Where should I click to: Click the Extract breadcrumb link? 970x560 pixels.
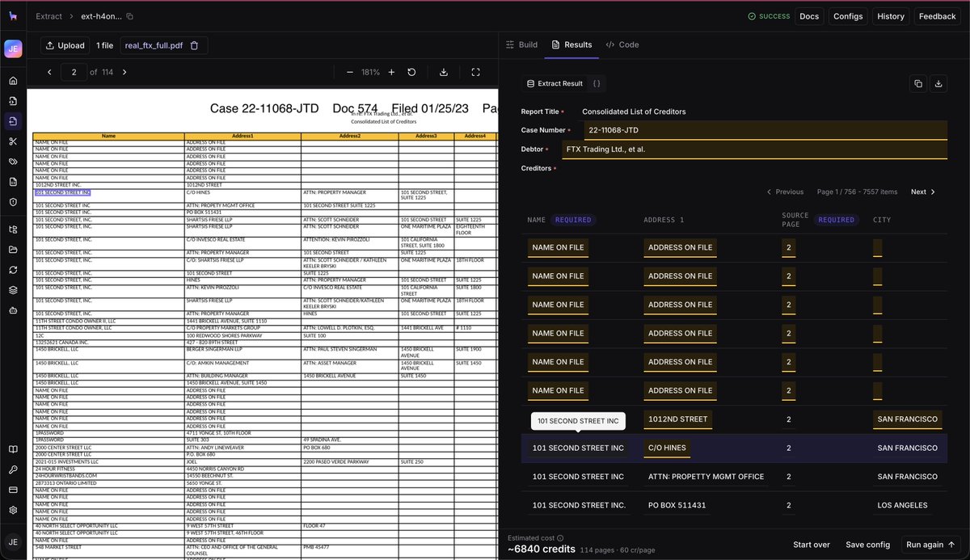pos(49,16)
